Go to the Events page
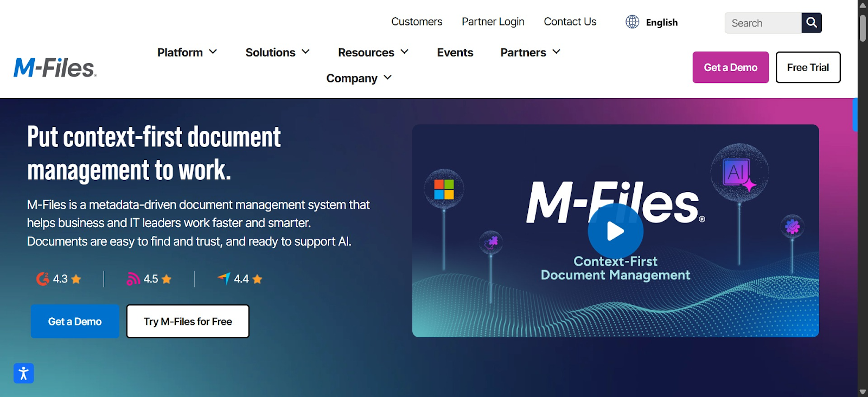Viewport: 868px width, 397px height. click(x=455, y=53)
